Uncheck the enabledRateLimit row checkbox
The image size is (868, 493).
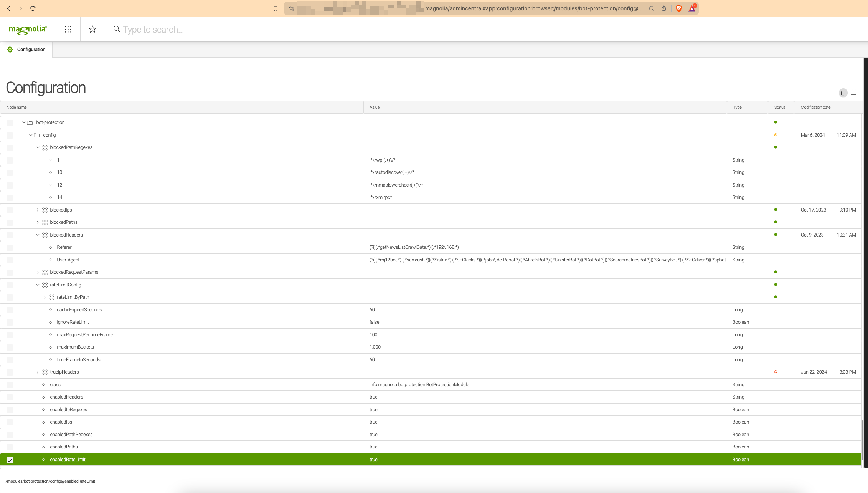pos(10,460)
